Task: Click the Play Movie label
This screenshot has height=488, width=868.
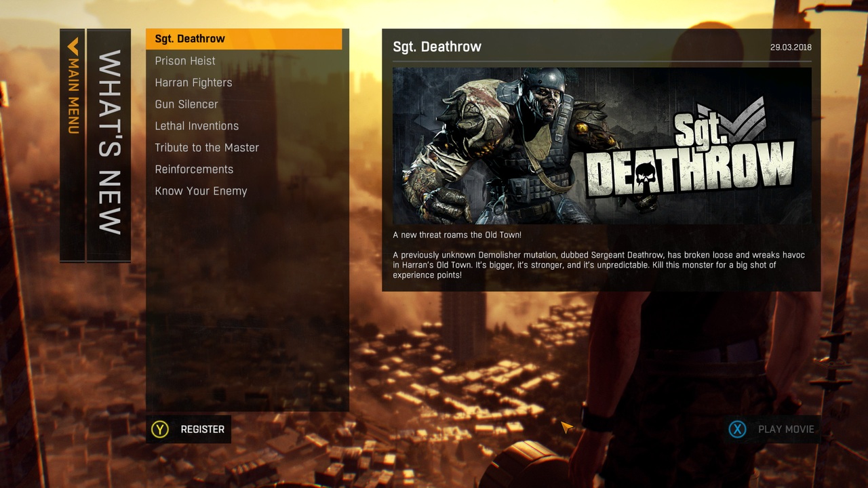Action: tap(786, 429)
